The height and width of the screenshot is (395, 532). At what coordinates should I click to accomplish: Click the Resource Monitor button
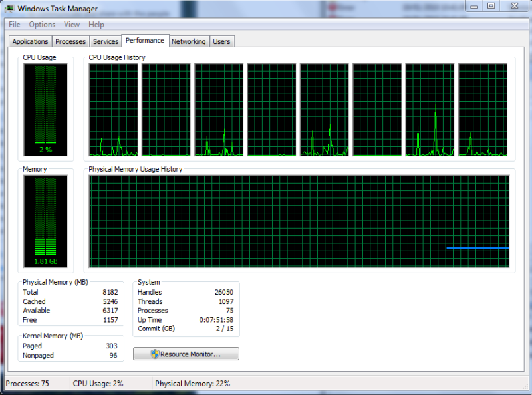[x=186, y=354]
